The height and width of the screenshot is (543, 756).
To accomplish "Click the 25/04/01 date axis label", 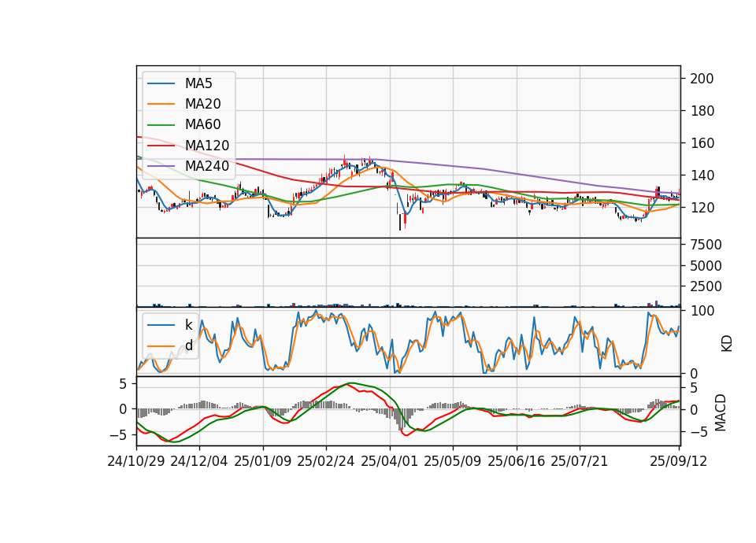I will pos(389,461).
